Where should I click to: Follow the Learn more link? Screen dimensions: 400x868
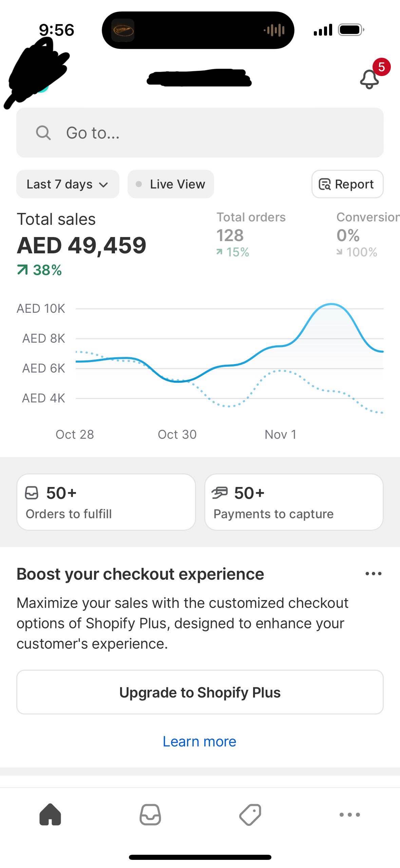[199, 741]
